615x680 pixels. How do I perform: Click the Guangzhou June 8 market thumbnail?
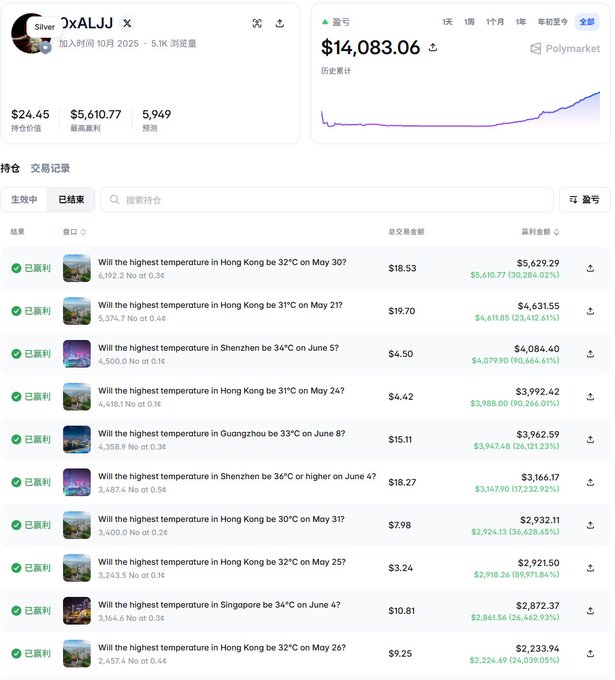tap(77, 440)
